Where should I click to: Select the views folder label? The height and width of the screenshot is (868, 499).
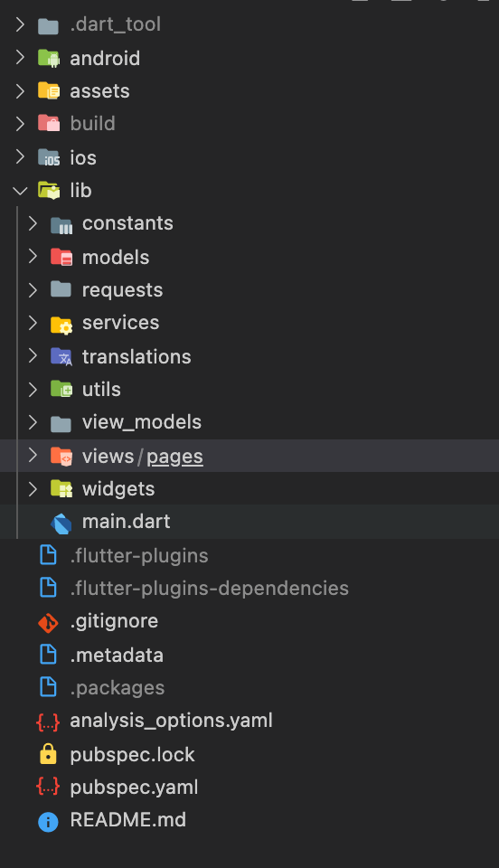(108, 456)
